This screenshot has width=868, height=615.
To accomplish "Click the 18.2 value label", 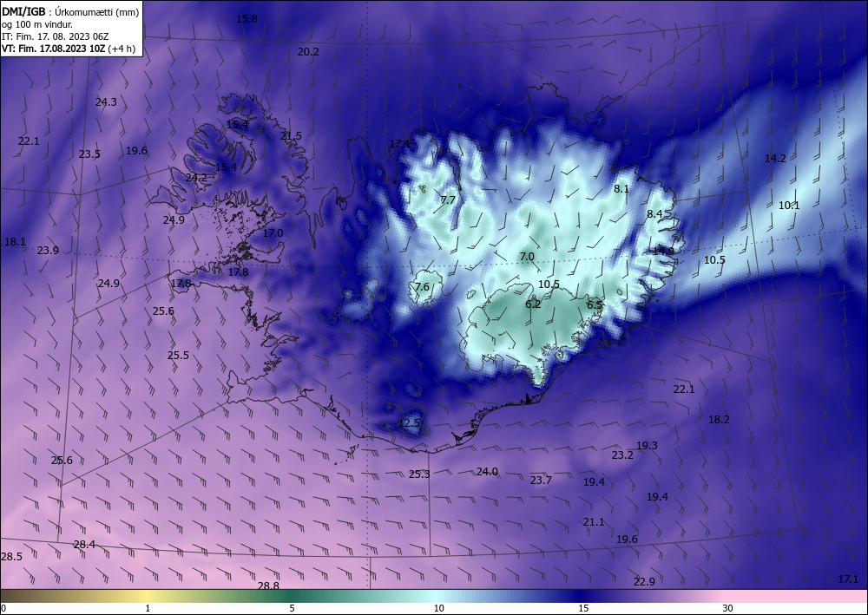I will coord(719,420).
